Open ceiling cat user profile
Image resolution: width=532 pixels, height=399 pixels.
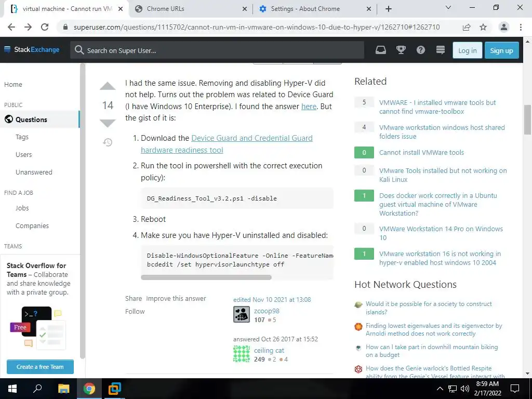click(x=269, y=351)
